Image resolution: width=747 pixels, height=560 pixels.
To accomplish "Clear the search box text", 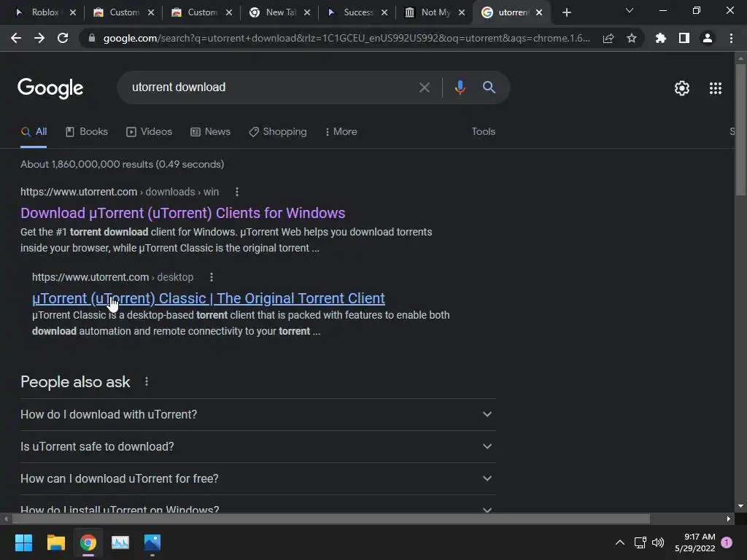I will (x=424, y=87).
